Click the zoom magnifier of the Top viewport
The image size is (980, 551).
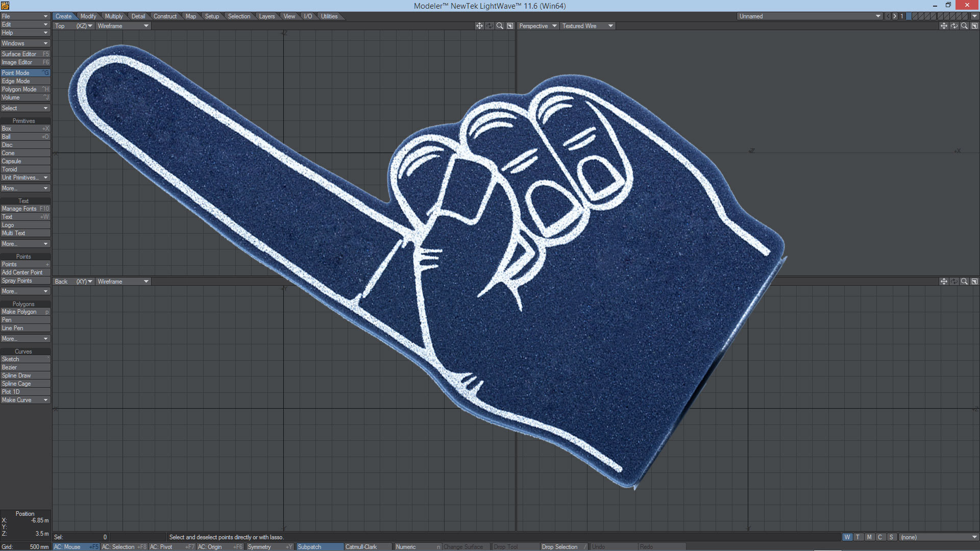[500, 26]
